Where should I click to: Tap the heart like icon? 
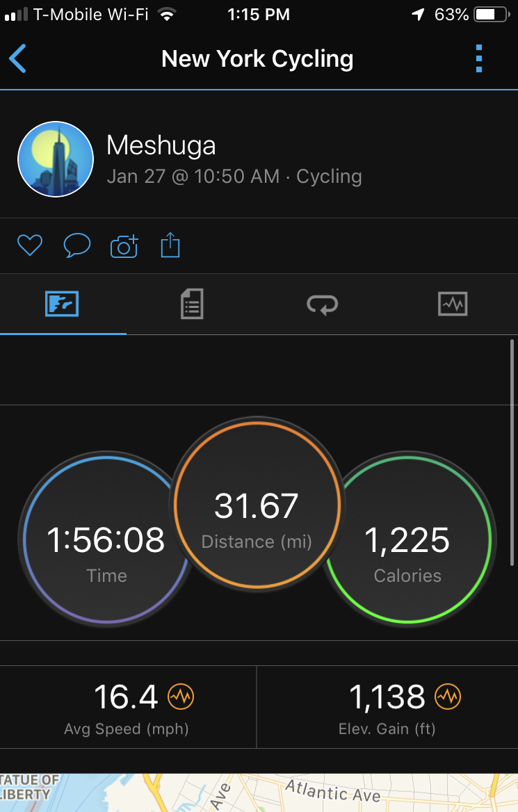pyautogui.click(x=30, y=245)
